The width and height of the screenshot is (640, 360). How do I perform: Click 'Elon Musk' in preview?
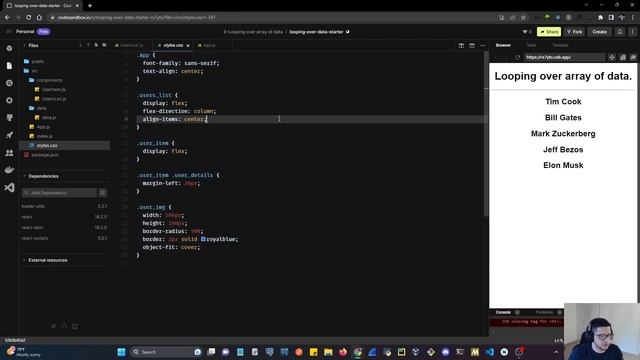tap(563, 165)
